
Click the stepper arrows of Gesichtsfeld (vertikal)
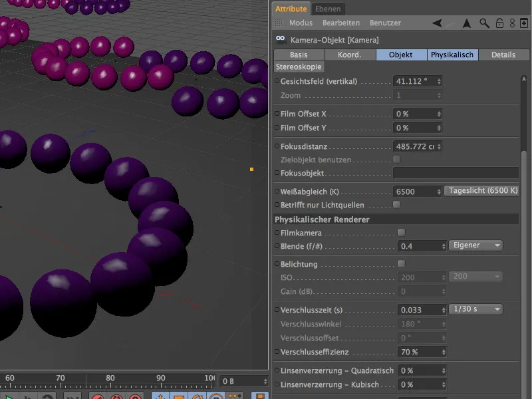point(439,81)
